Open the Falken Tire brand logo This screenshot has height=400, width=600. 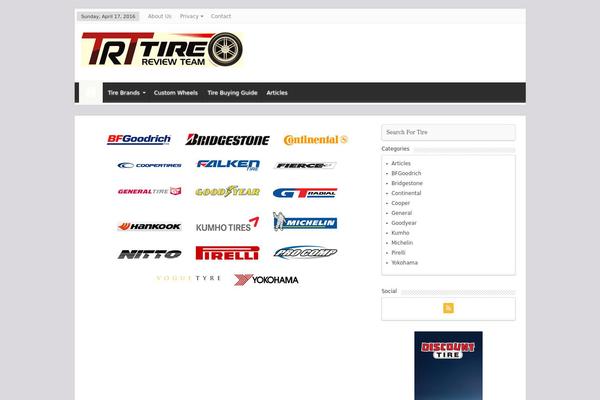(228, 165)
